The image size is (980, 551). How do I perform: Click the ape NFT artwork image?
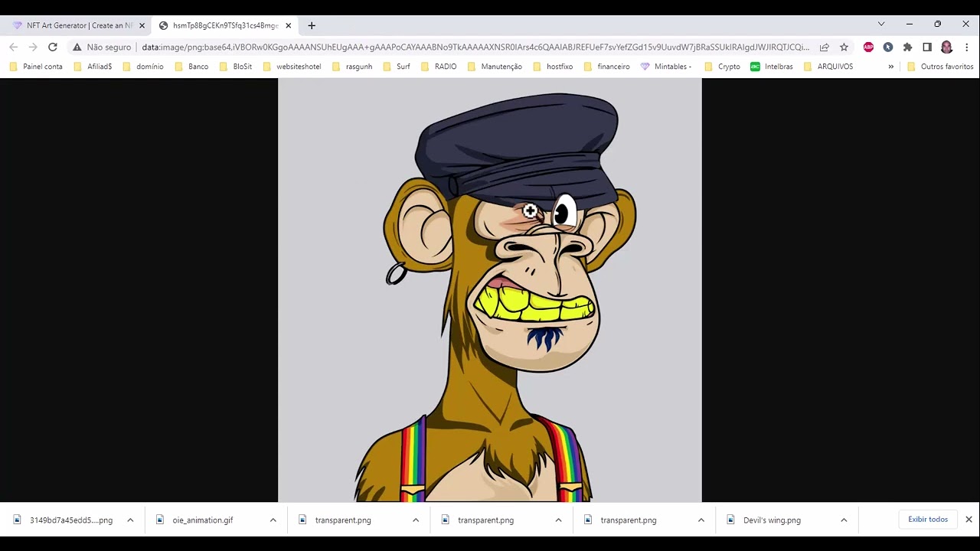(x=490, y=290)
